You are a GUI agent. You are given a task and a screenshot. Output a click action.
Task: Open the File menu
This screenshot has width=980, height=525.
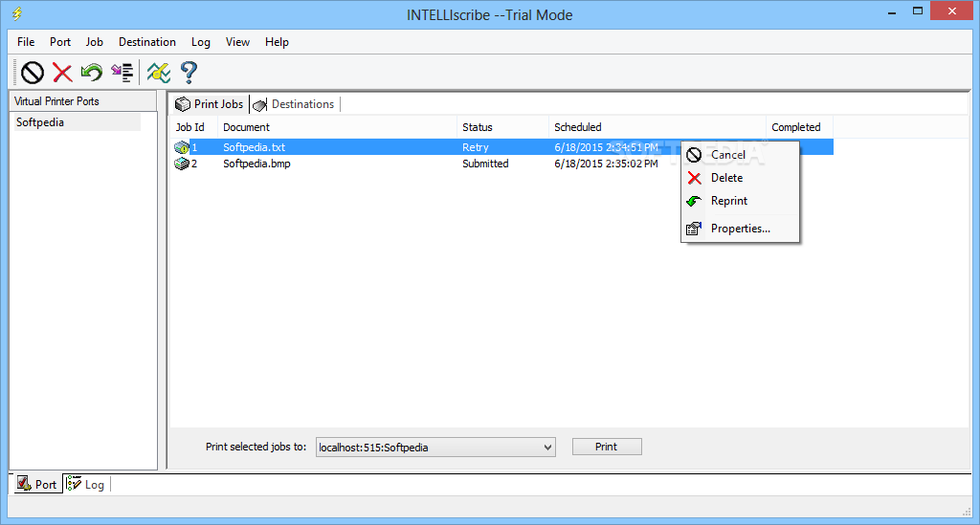click(x=26, y=42)
